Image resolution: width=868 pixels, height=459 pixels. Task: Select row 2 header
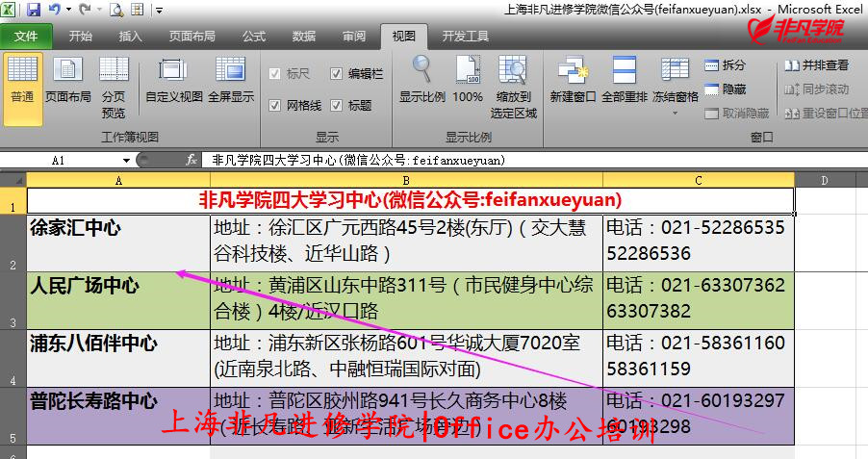13,243
